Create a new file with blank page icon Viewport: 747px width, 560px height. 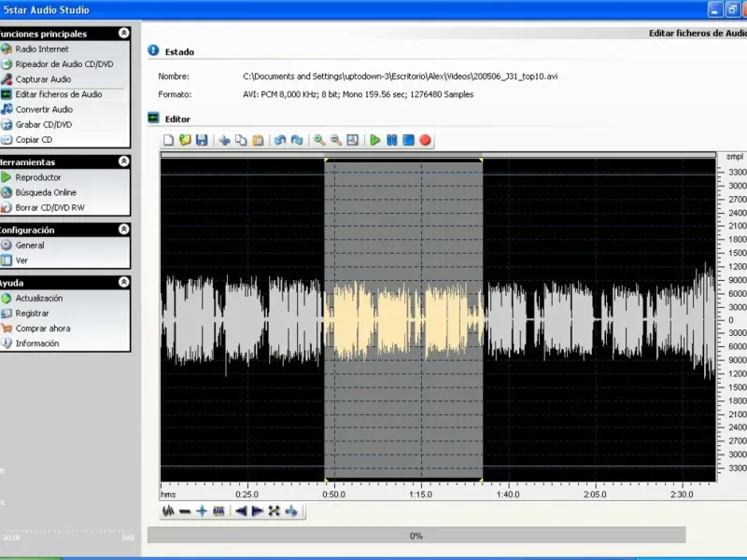169,140
